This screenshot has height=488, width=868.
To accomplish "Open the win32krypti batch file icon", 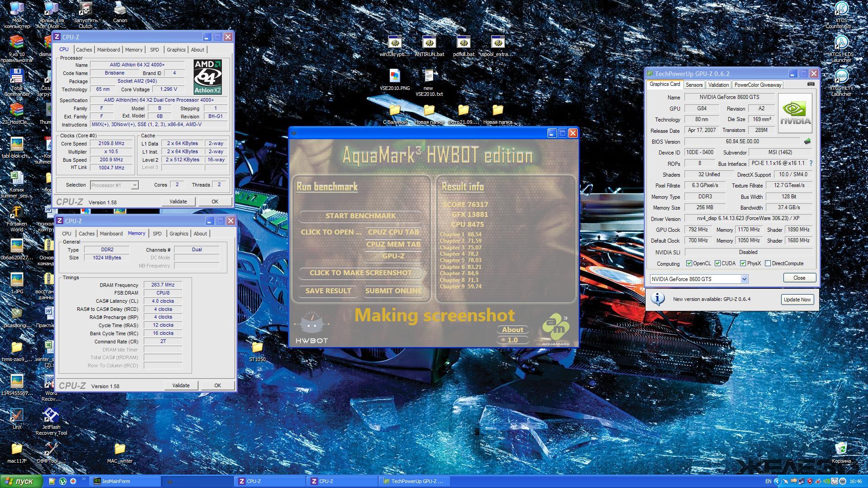I will pyautogui.click(x=395, y=43).
